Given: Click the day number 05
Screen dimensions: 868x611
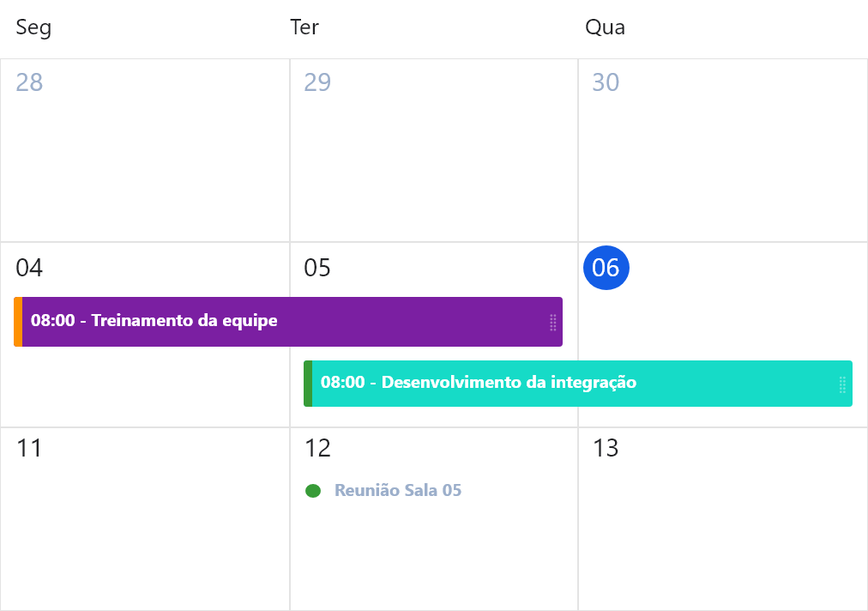Looking at the screenshot, I should pos(317,268).
